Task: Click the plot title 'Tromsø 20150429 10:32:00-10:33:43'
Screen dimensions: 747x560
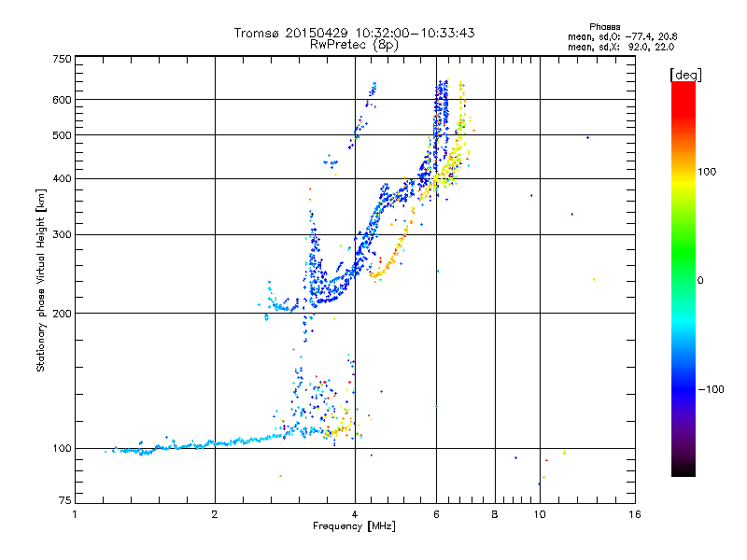Action: pyautogui.click(x=354, y=33)
